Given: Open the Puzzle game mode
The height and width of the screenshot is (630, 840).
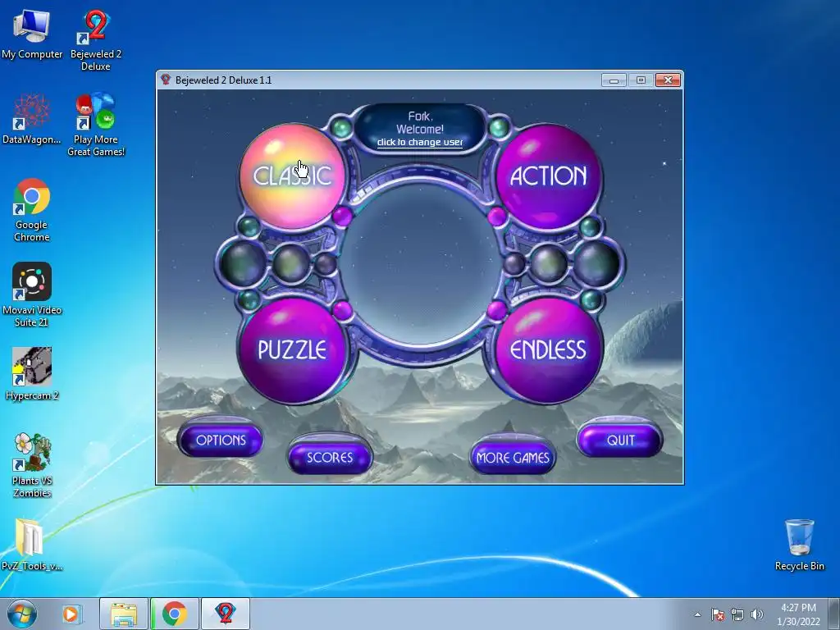Looking at the screenshot, I should [292, 350].
